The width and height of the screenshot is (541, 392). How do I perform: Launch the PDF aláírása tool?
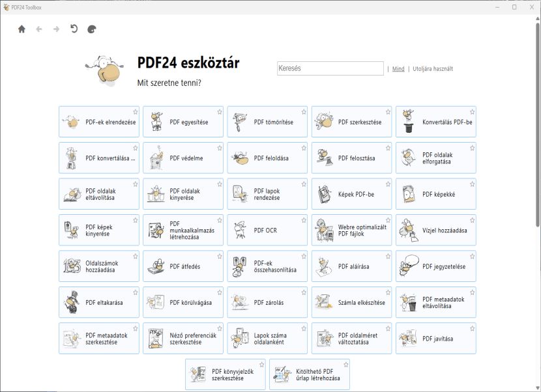pyautogui.click(x=351, y=266)
